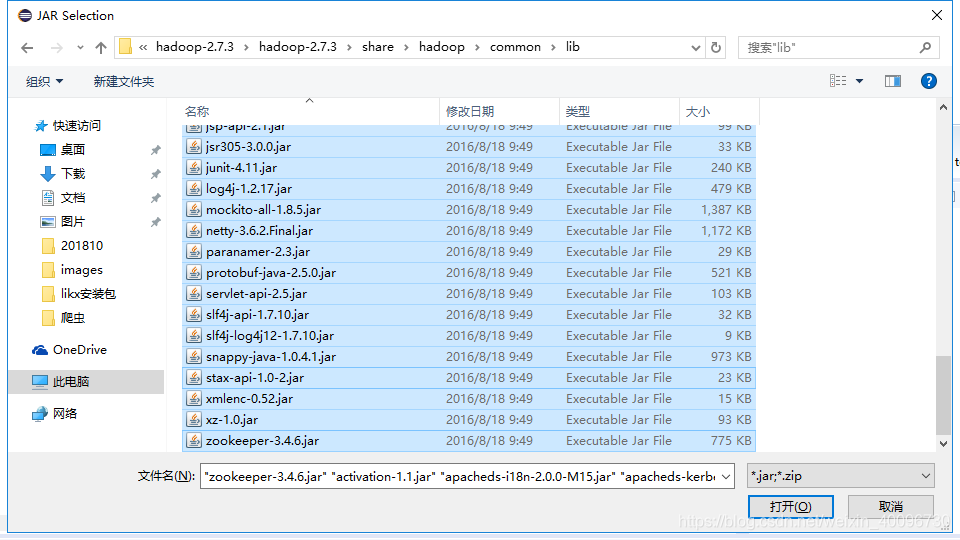960x540 pixels.
Task: Select servlet-api-2.5.jar file
Action: click(x=469, y=294)
